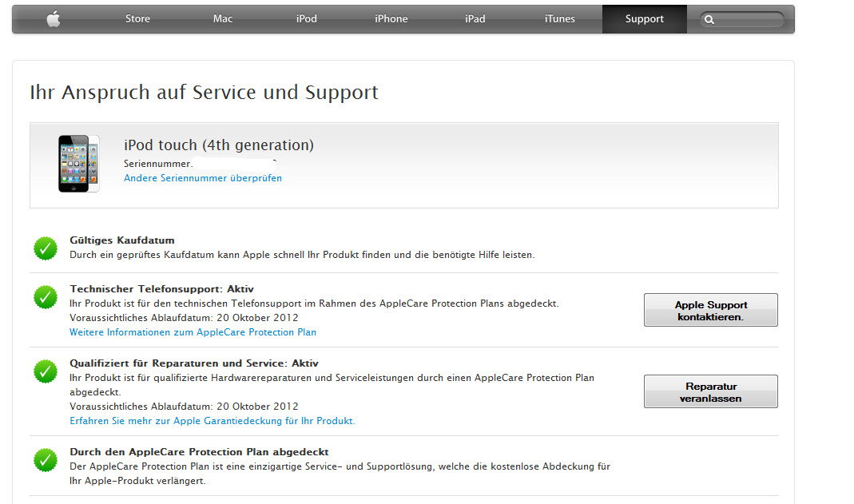Image resolution: width=854 pixels, height=504 pixels.
Task: Click 'Erfahren Sie mehr zur Apple Garantiedeckung' link
Action: click(213, 421)
